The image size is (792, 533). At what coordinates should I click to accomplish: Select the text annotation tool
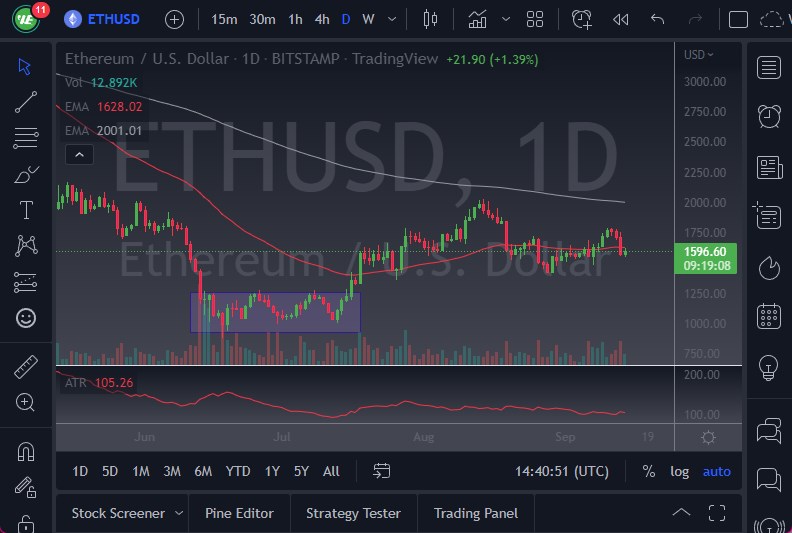tap(26, 210)
